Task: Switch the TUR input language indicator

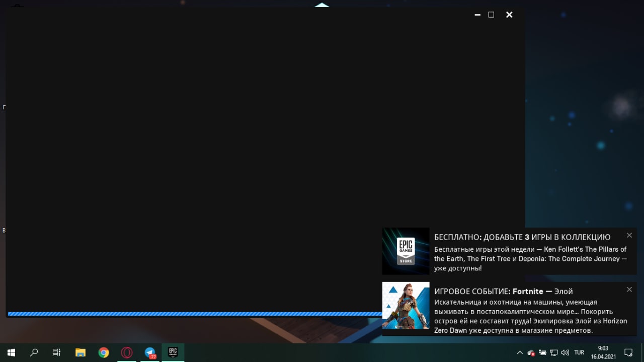Action: coord(579,352)
